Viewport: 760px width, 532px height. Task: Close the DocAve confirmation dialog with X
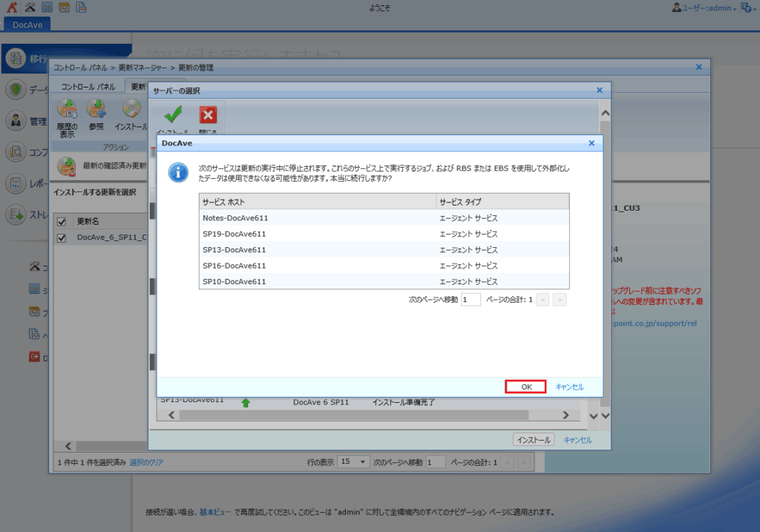point(592,143)
